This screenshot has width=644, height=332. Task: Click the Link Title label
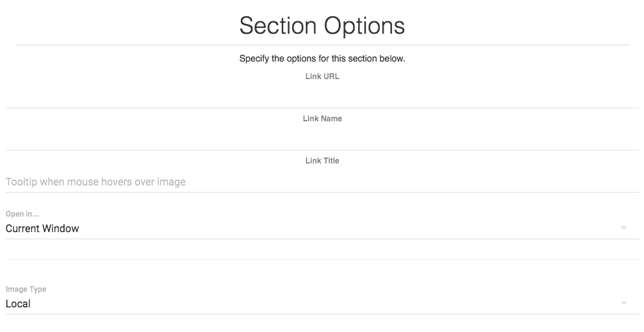click(x=322, y=161)
